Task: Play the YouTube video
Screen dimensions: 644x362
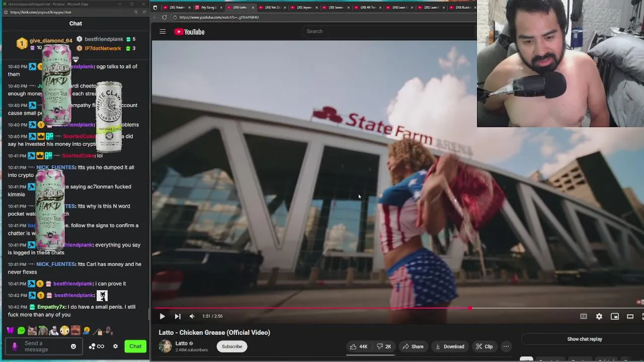Action: (162, 316)
